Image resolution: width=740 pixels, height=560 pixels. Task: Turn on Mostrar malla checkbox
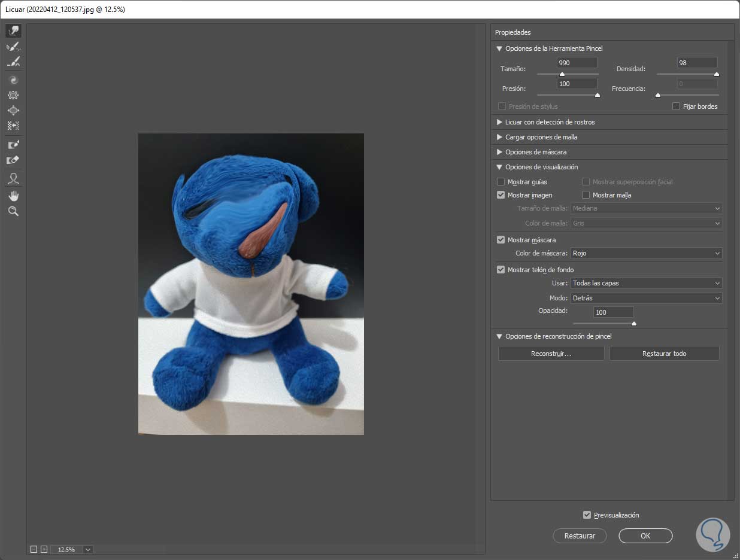586,195
